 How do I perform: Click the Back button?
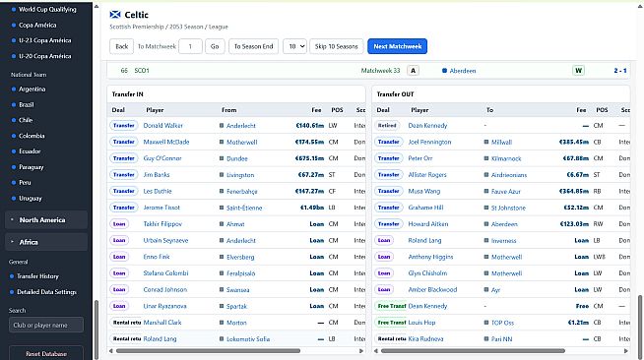click(x=121, y=46)
